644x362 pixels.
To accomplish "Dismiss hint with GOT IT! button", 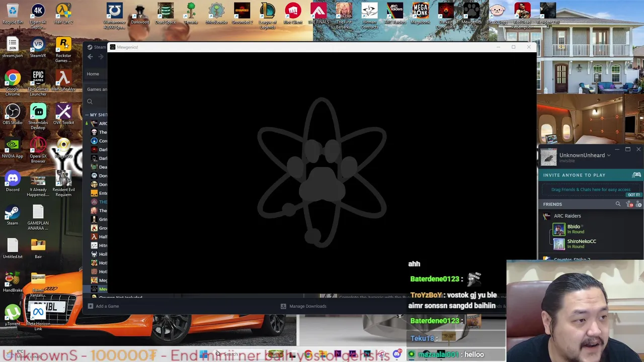I will point(633,195).
